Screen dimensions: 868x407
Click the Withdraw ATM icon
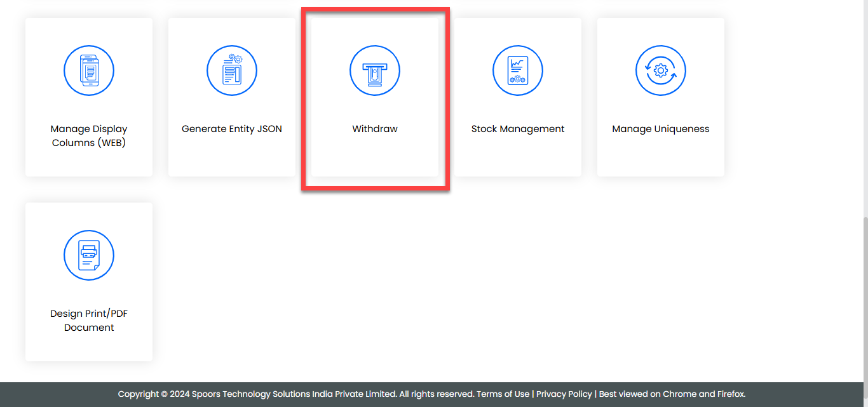click(x=375, y=70)
